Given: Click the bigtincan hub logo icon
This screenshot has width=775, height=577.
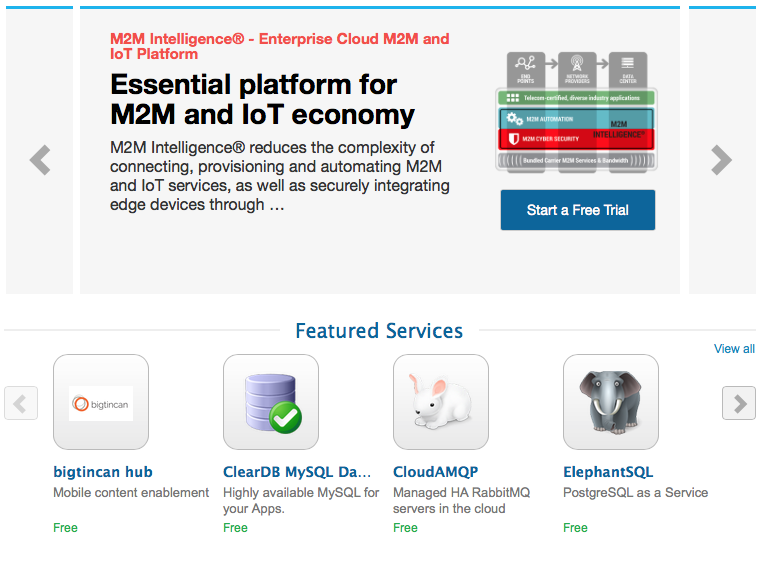Looking at the screenshot, I should coord(101,402).
